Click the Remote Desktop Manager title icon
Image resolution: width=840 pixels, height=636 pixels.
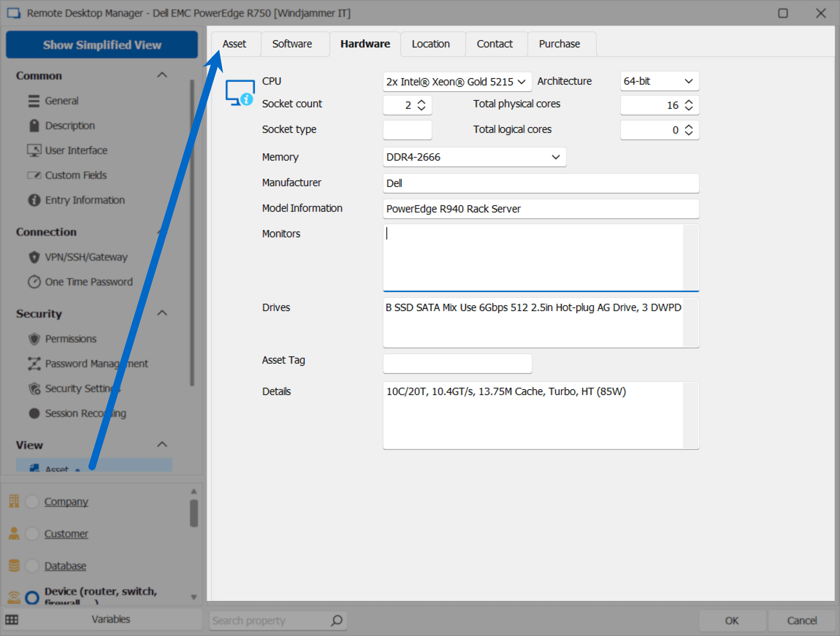pyautogui.click(x=14, y=13)
